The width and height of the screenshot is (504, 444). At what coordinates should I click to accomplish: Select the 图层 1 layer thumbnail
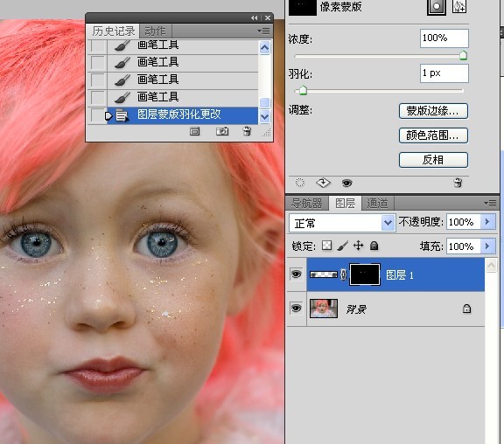click(x=324, y=274)
